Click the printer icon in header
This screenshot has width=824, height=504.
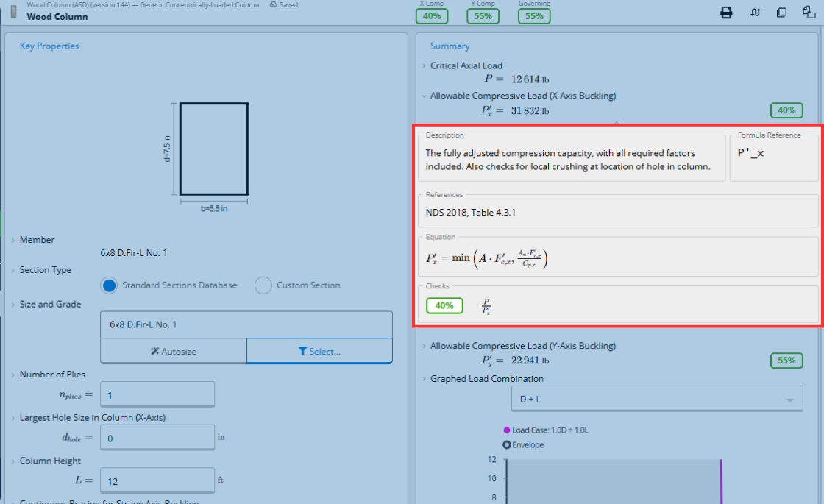(726, 13)
